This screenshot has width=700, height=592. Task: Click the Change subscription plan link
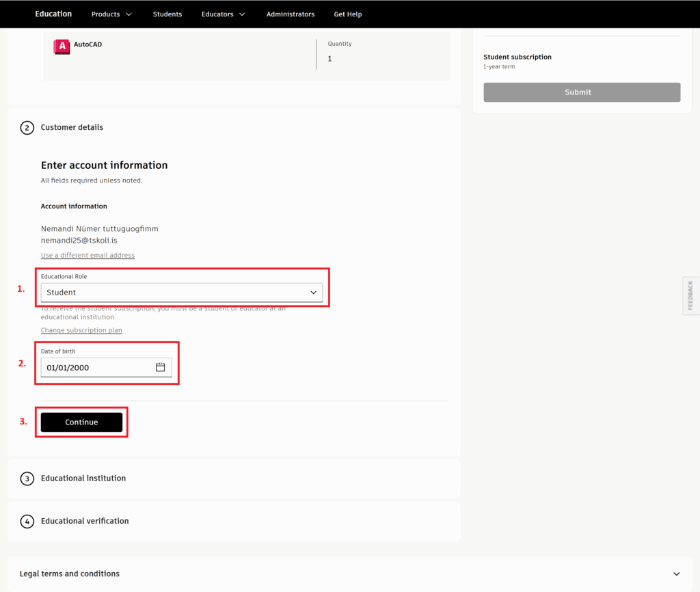coord(81,330)
